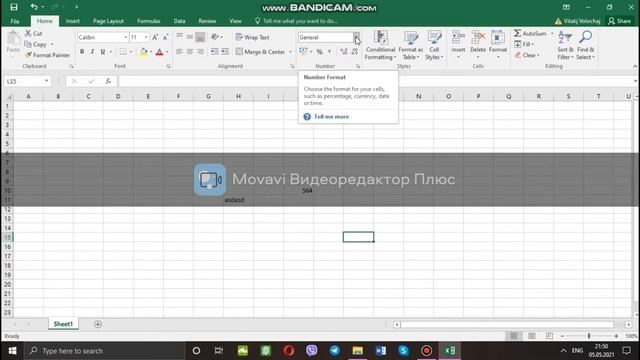Copy the selection to clipboard

(x=36, y=44)
